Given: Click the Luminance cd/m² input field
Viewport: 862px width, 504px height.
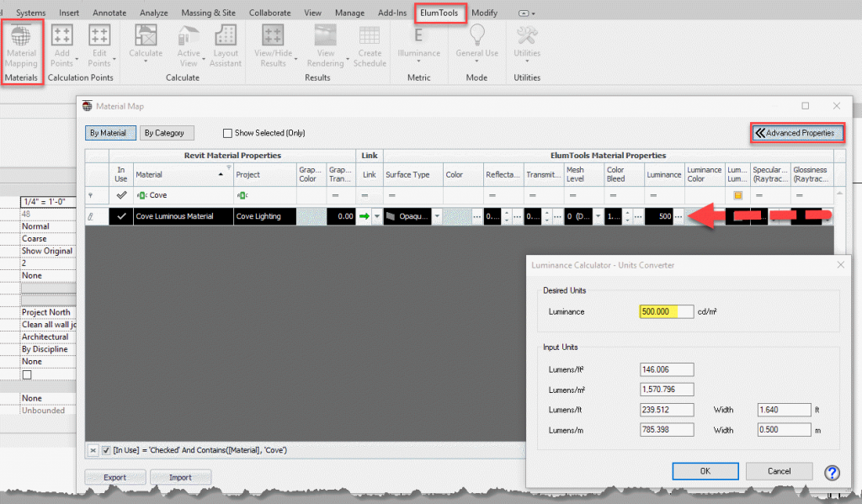Looking at the screenshot, I should (667, 311).
